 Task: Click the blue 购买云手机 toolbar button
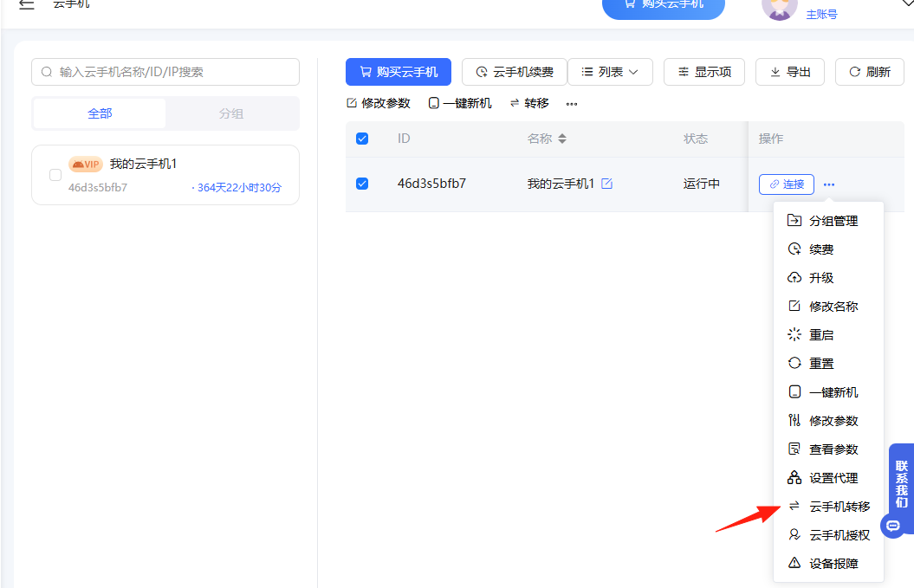pyautogui.click(x=398, y=72)
